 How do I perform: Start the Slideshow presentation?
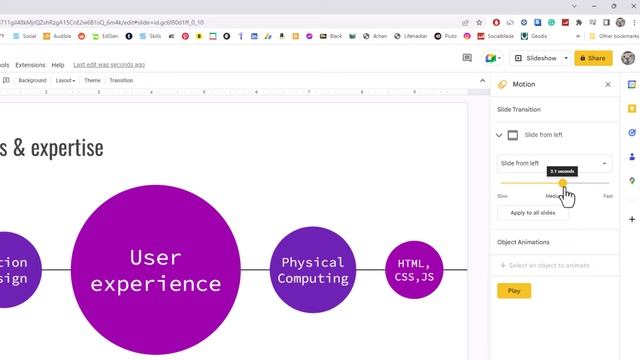(536, 58)
